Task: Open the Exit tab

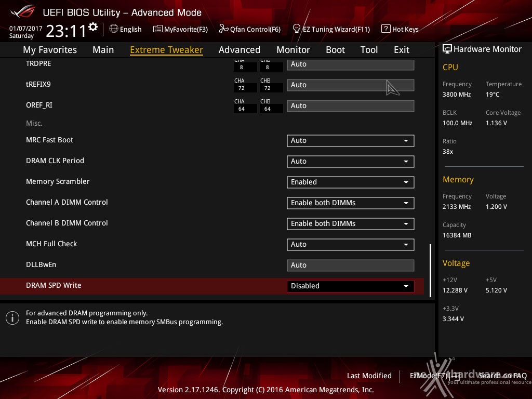Action: (402, 49)
